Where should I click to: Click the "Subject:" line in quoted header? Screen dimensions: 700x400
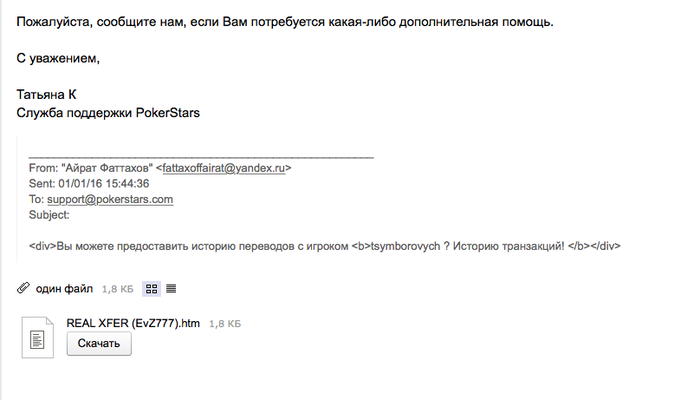pyautogui.click(x=49, y=214)
